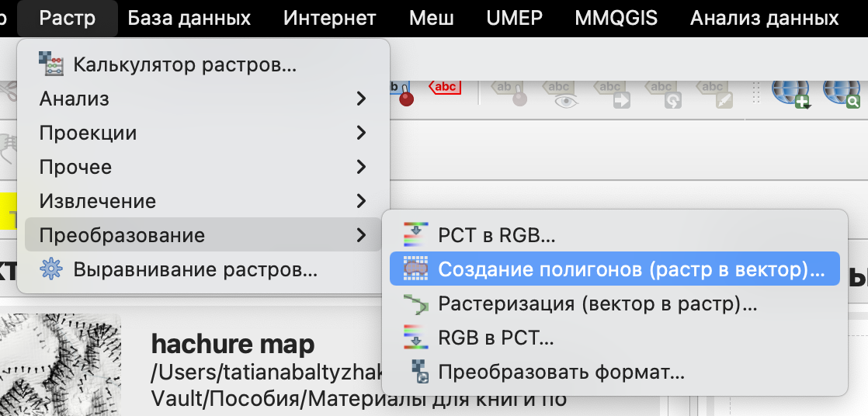Viewport: 868px width, 416px height.
Task: Click globe icon with magnifier
Action: [841, 93]
